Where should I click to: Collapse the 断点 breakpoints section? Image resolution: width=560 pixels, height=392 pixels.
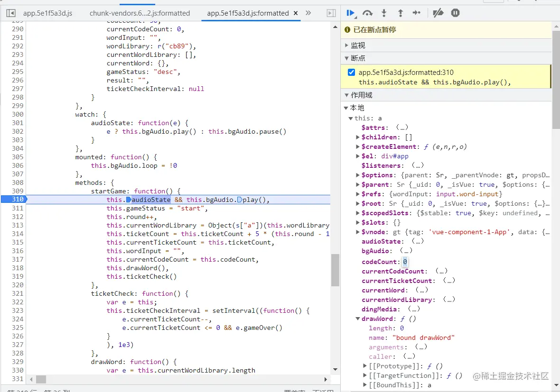(x=347, y=58)
